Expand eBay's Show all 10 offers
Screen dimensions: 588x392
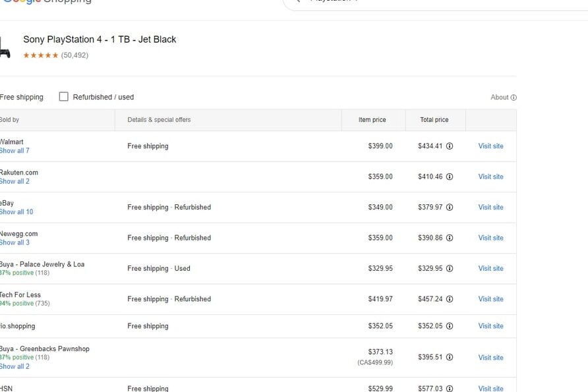pos(16,211)
